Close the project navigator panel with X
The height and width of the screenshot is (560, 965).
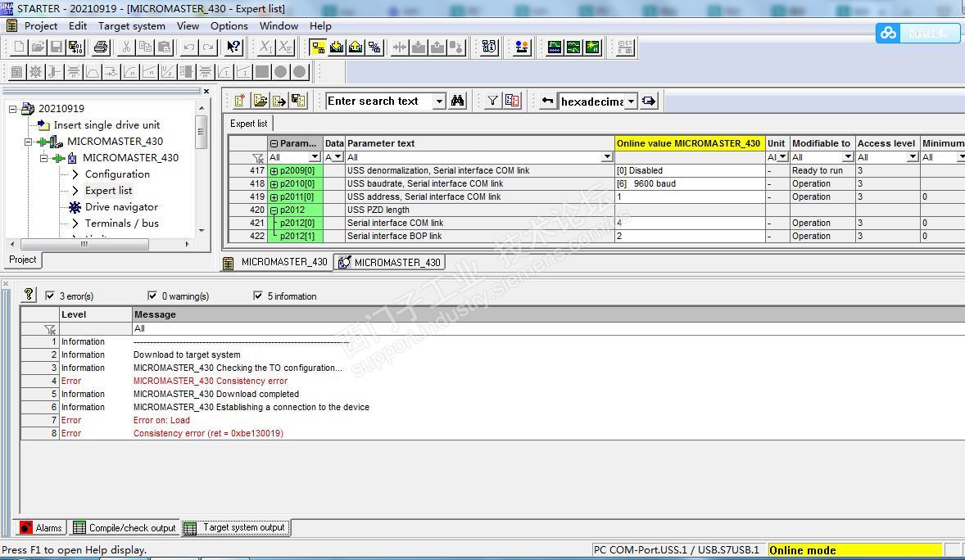[206, 91]
